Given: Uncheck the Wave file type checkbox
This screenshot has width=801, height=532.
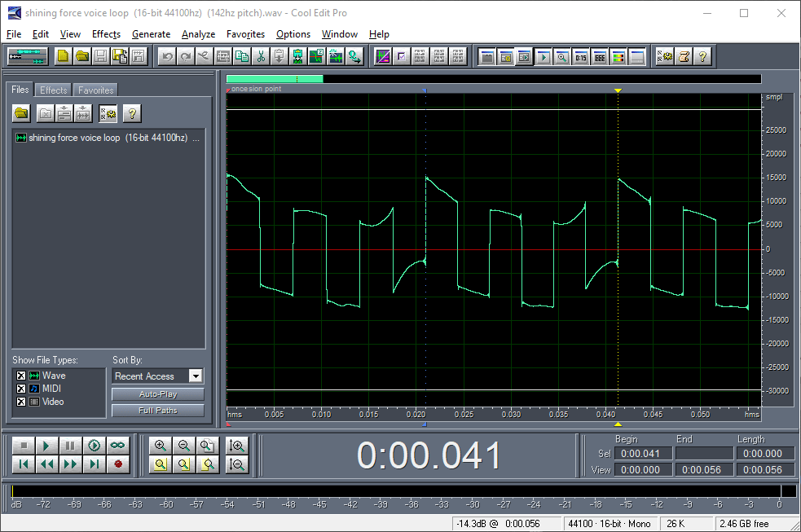Looking at the screenshot, I should pyautogui.click(x=21, y=376).
